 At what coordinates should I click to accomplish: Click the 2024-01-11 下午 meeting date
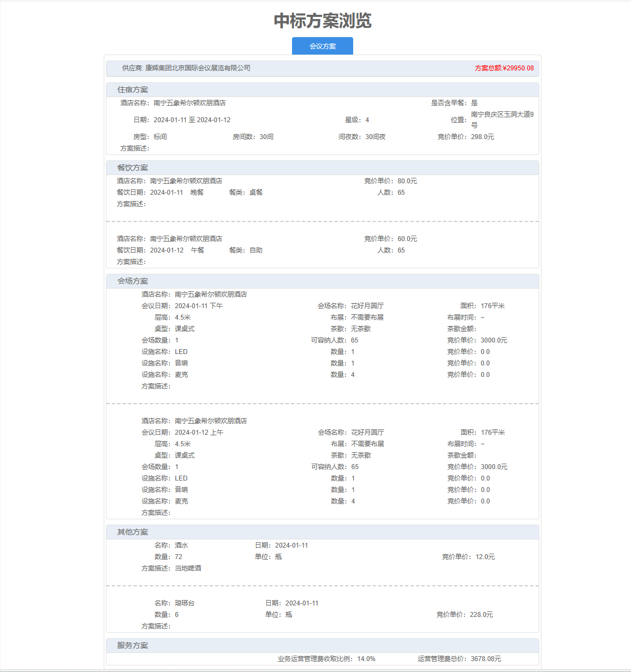pyautogui.click(x=199, y=306)
